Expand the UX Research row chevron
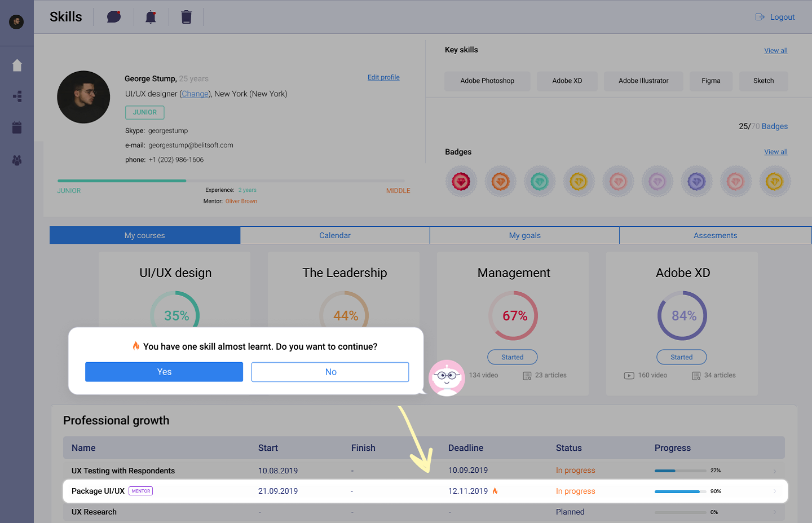The height and width of the screenshot is (523, 812). pos(775,512)
